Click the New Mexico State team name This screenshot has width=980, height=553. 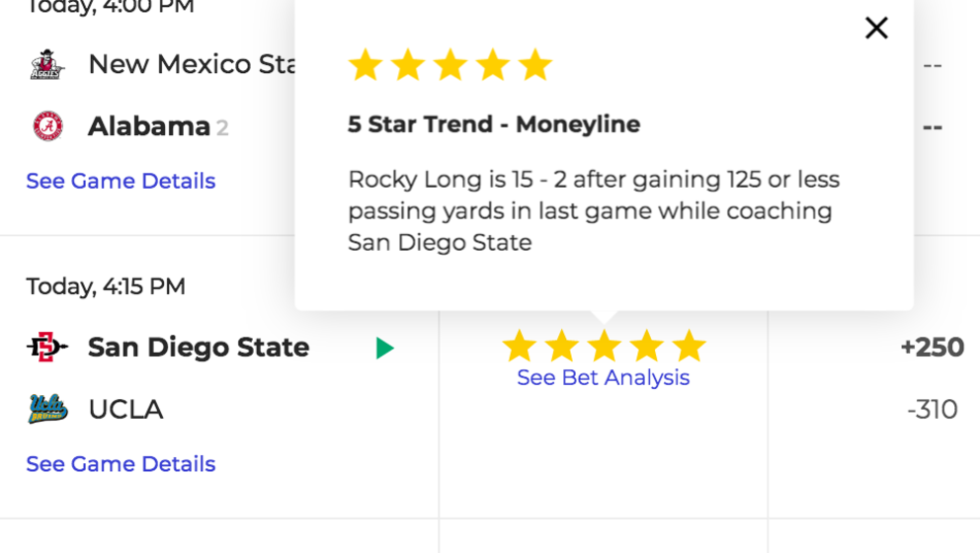click(x=192, y=64)
